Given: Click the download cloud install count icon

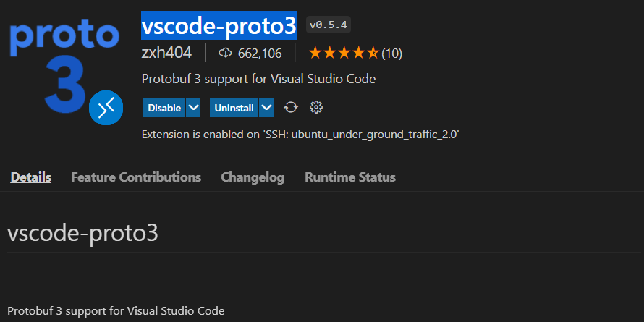Looking at the screenshot, I should [225, 53].
